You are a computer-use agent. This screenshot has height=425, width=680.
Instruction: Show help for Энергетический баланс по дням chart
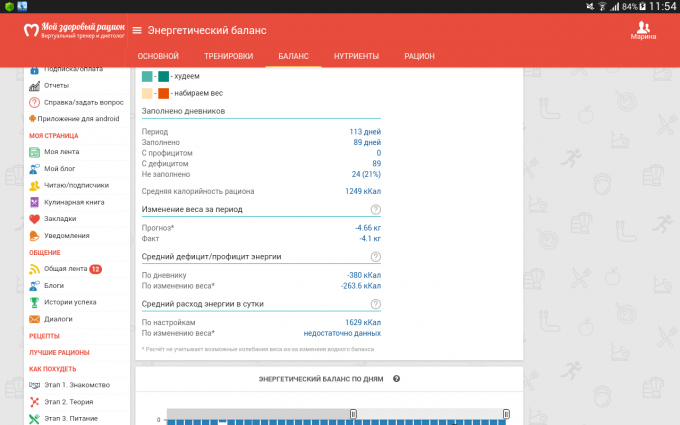pyautogui.click(x=396, y=379)
